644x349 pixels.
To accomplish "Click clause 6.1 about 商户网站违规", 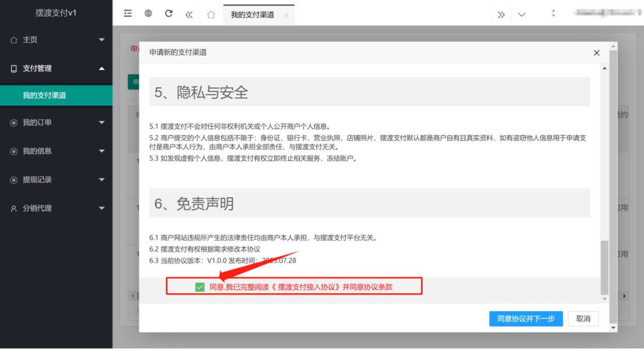I will [263, 238].
